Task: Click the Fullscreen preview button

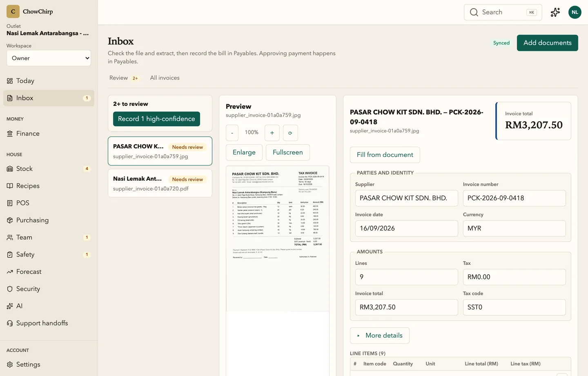Action: point(288,152)
